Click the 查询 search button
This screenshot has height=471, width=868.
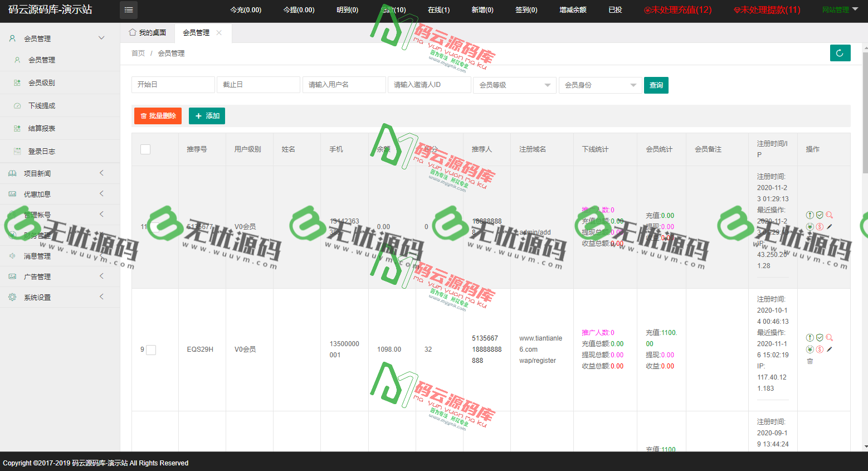coord(656,85)
